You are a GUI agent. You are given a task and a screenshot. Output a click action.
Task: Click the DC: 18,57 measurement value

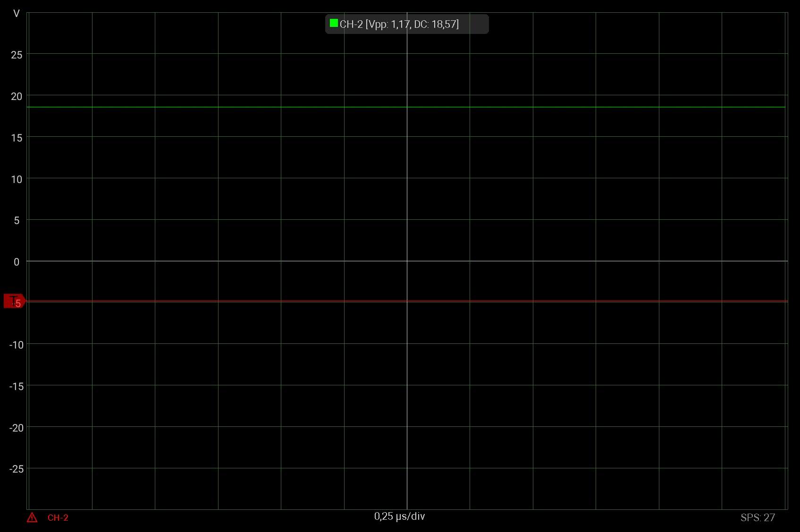tap(436, 25)
